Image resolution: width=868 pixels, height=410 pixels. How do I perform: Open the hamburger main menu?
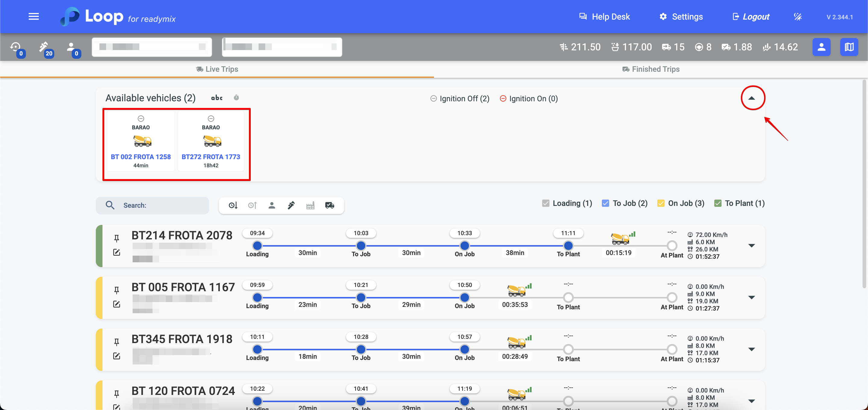[33, 17]
